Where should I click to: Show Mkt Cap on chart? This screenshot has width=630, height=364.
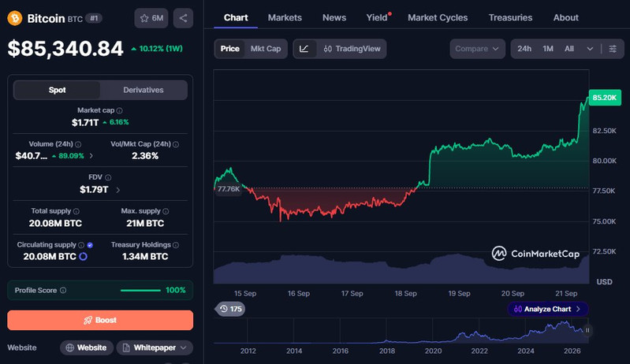(266, 49)
